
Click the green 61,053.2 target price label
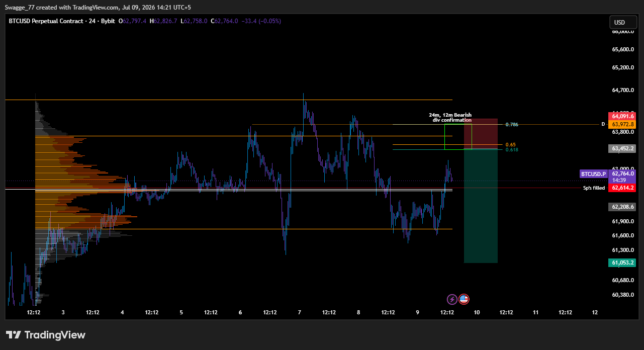pyautogui.click(x=622, y=262)
